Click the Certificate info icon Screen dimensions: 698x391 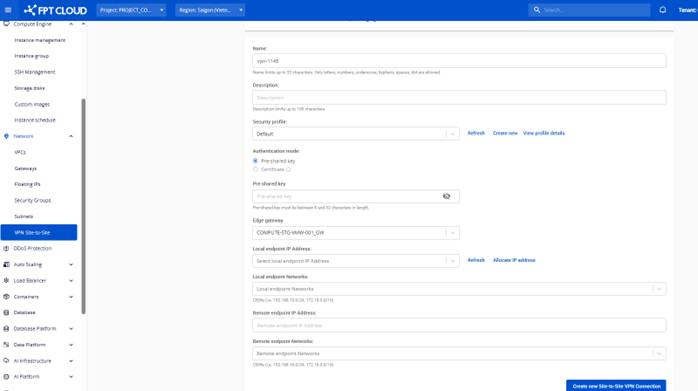tap(288, 169)
